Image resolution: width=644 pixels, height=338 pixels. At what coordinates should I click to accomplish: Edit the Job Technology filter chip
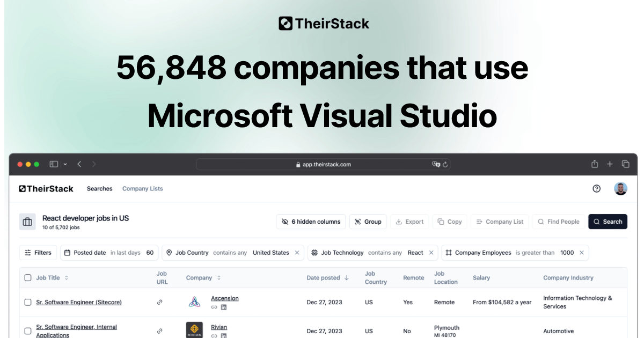click(372, 253)
